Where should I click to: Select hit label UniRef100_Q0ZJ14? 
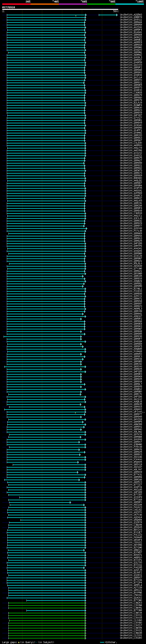click(131, 77)
